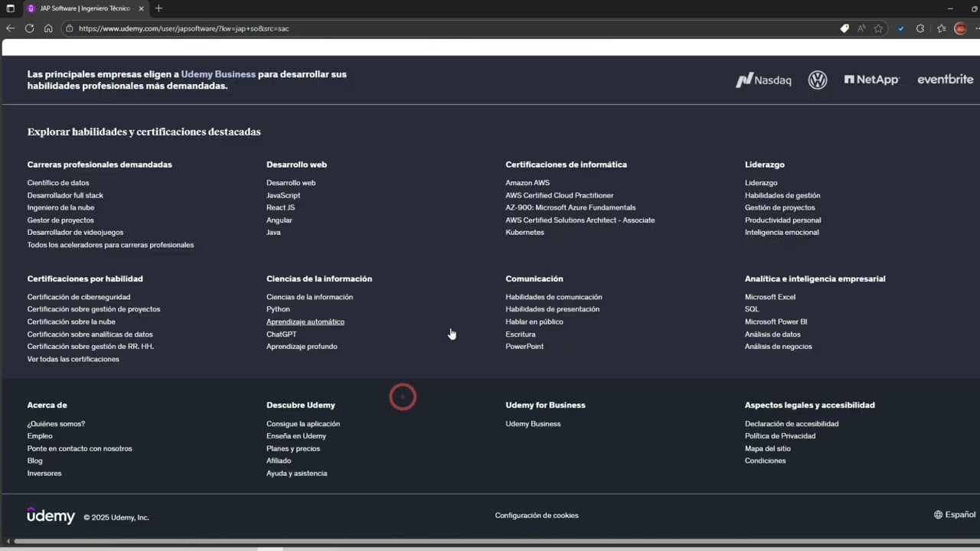Open the JavaScript link

click(283, 195)
